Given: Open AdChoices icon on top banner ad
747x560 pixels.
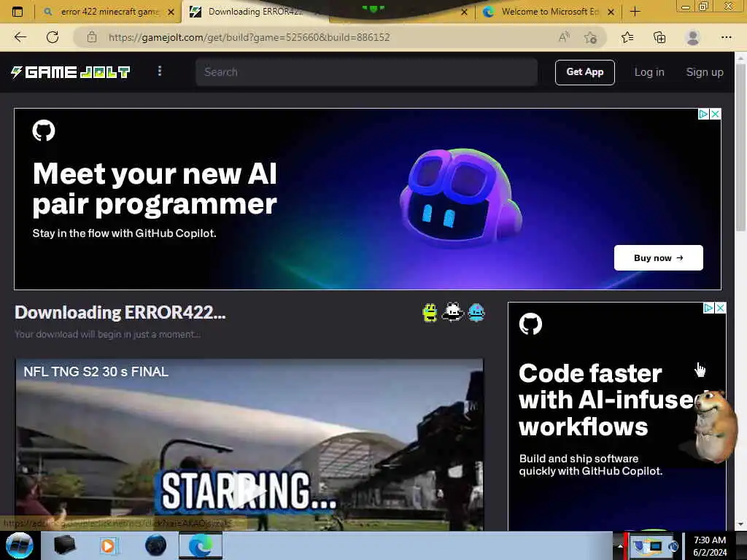Looking at the screenshot, I should (x=703, y=114).
